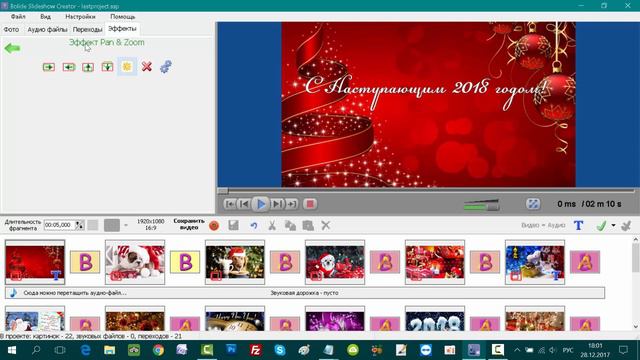640x360 pixels.
Task: Select the 2018 numbers slide thumbnail
Action: 435,319
